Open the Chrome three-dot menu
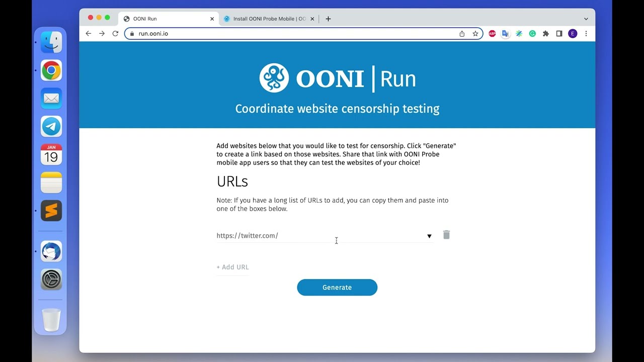The height and width of the screenshot is (362, 644). (586, 34)
